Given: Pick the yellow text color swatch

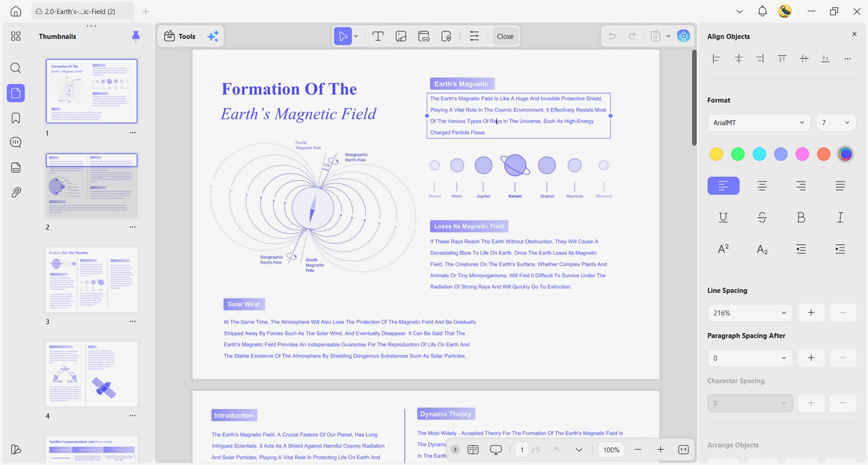Looking at the screenshot, I should (716, 154).
